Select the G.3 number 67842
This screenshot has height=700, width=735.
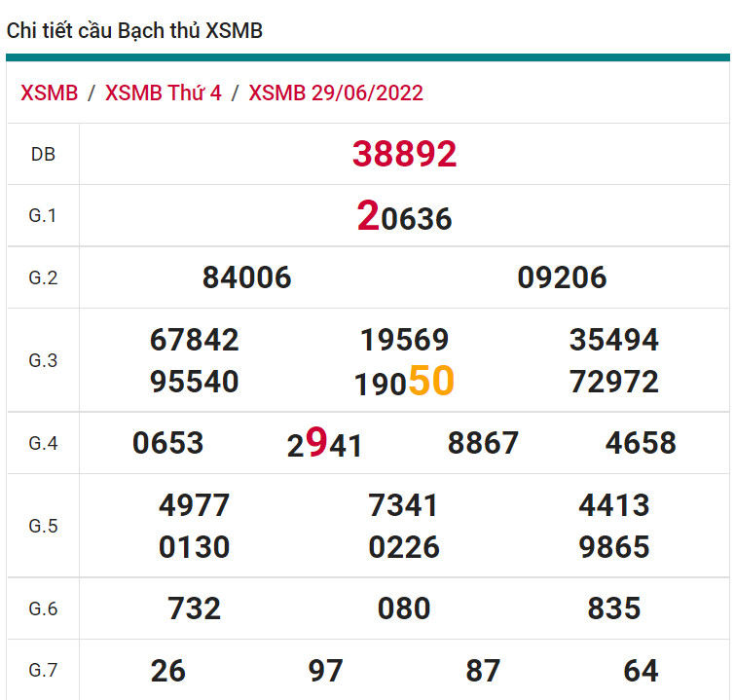coord(194,340)
